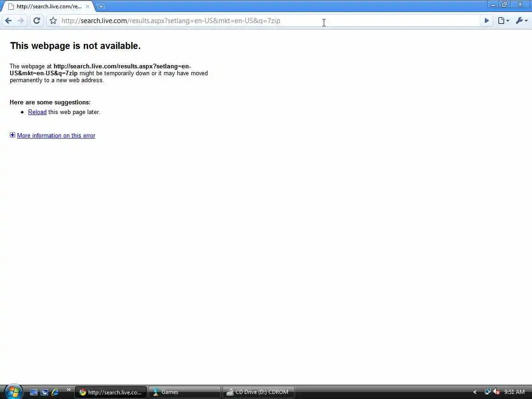
Task: Minimize the Chrome window
Action: pos(493,5)
